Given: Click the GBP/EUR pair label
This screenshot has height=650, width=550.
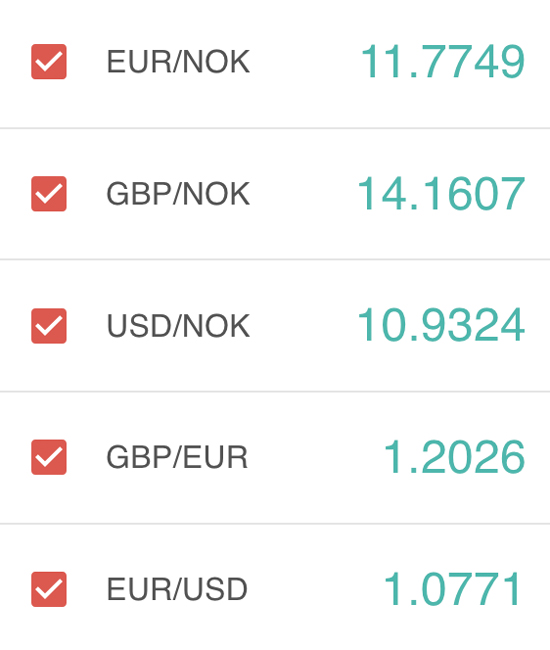Looking at the screenshot, I should (177, 457).
